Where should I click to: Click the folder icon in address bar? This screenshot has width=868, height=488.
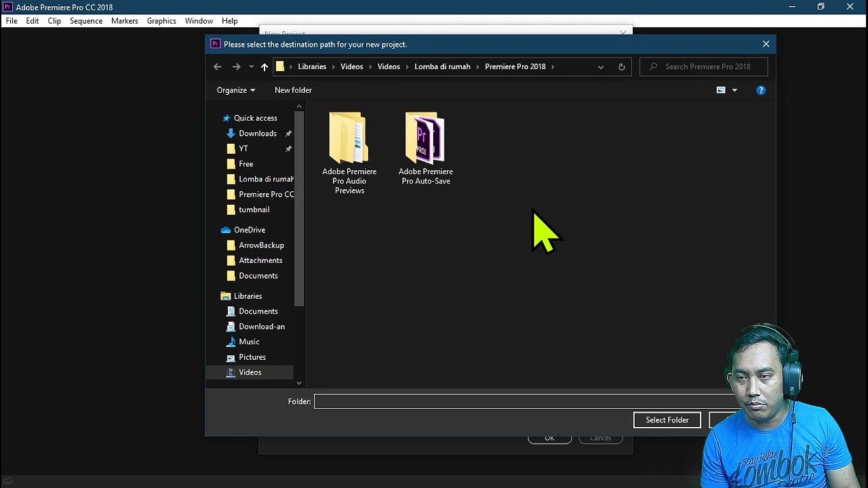(280, 66)
